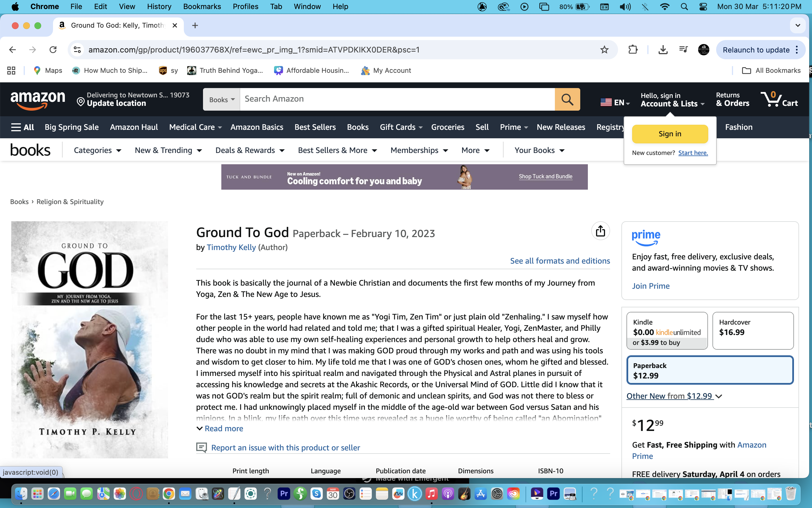Click See all formats and editions
Viewport: 812px width, 508px height.
tap(560, 261)
